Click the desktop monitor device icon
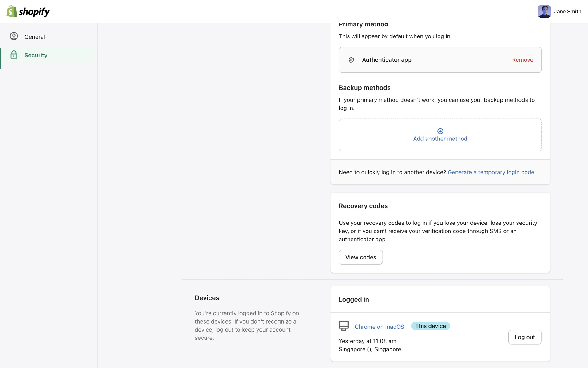This screenshot has width=588, height=368. coord(343,326)
